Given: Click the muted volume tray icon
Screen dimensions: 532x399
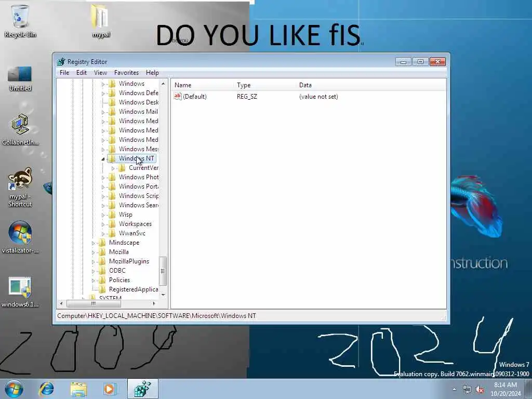Looking at the screenshot, I should tap(480, 390).
